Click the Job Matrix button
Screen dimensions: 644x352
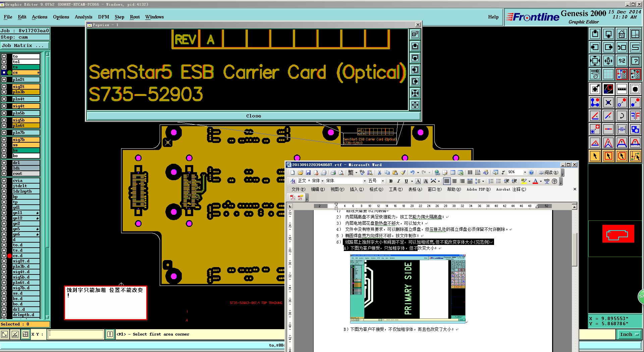click(x=25, y=45)
